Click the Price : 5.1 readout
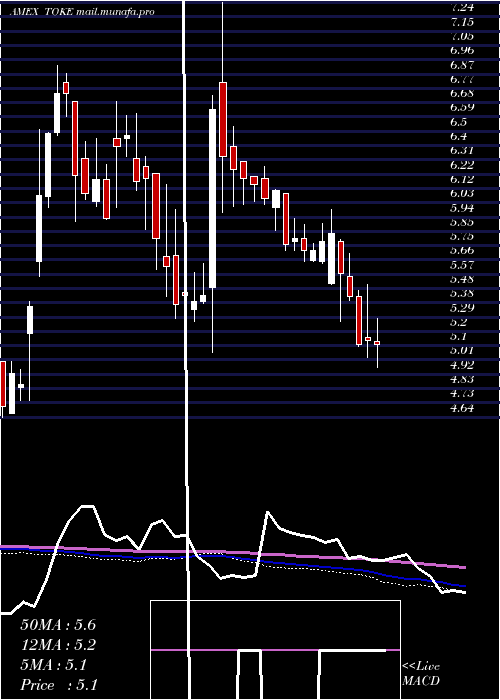 [x=59, y=685]
